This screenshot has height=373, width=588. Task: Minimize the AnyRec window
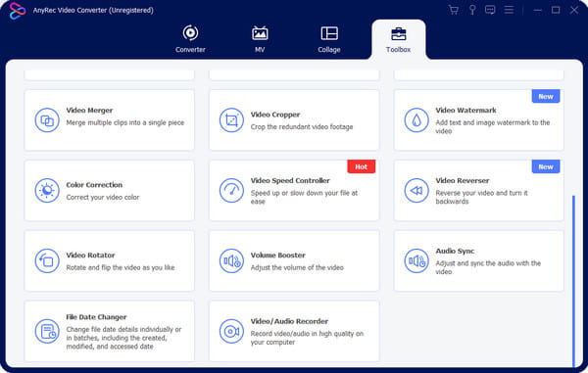(x=538, y=10)
